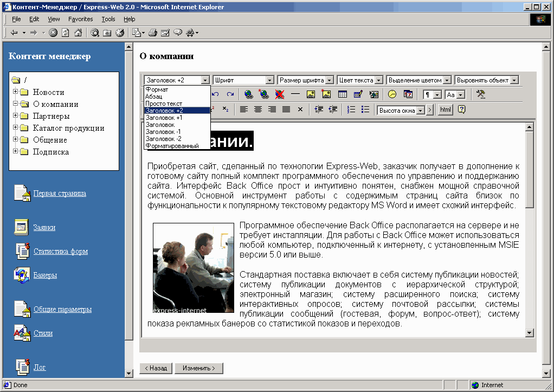Justify text in the editor
This screenshot has width=554, height=392.
coord(286,110)
